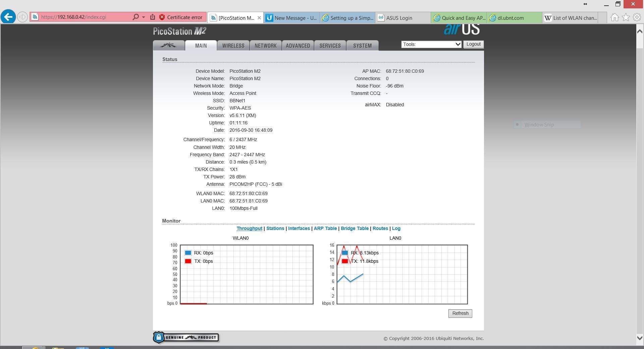The width and height of the screenshot is (644, 349).
Task: Switch to the List of WLAN chan... tab
Action: tap(570, 18)
